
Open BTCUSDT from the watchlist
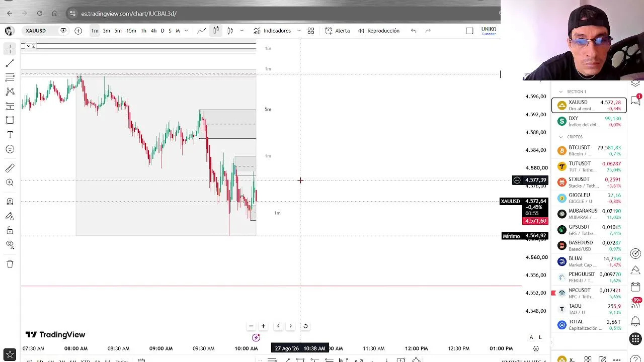tap(589, 150)
